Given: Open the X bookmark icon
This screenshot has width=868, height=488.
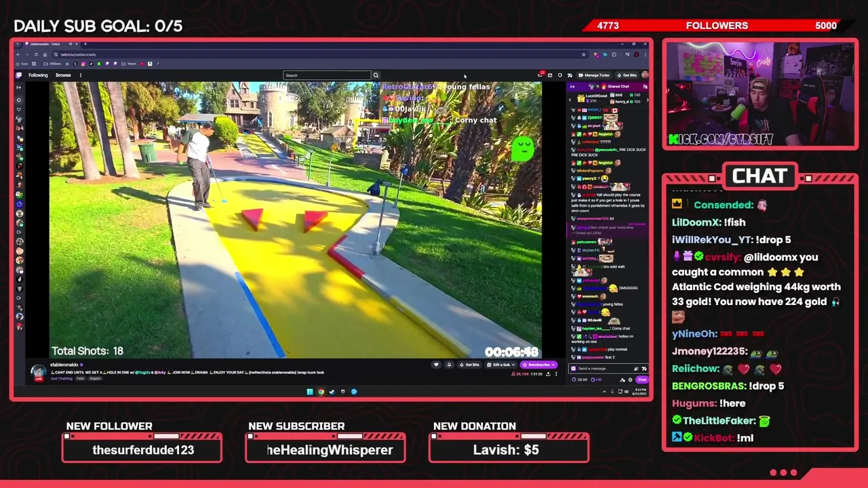Looking at the screenshot, I should click(x=75, y=64).
